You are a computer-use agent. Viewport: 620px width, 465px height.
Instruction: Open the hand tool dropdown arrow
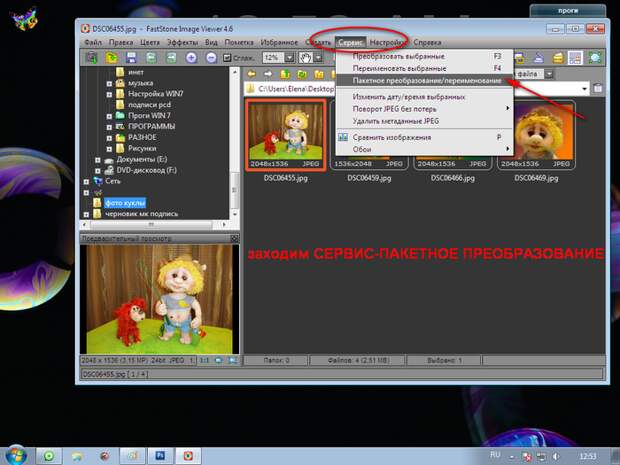coord(318,58)
